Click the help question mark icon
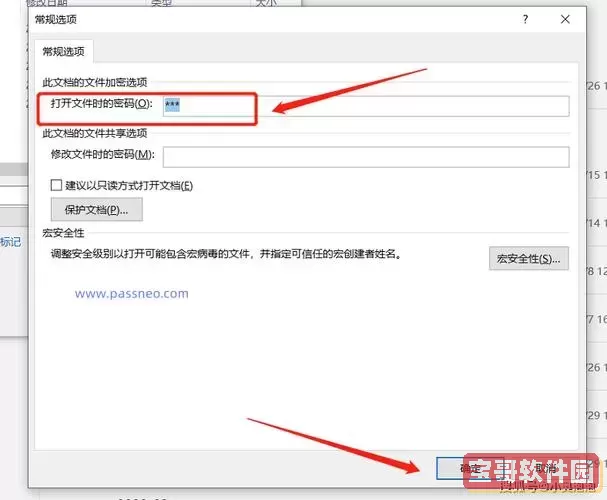Screen dimensions: 607x500 [x=525, y=19]
